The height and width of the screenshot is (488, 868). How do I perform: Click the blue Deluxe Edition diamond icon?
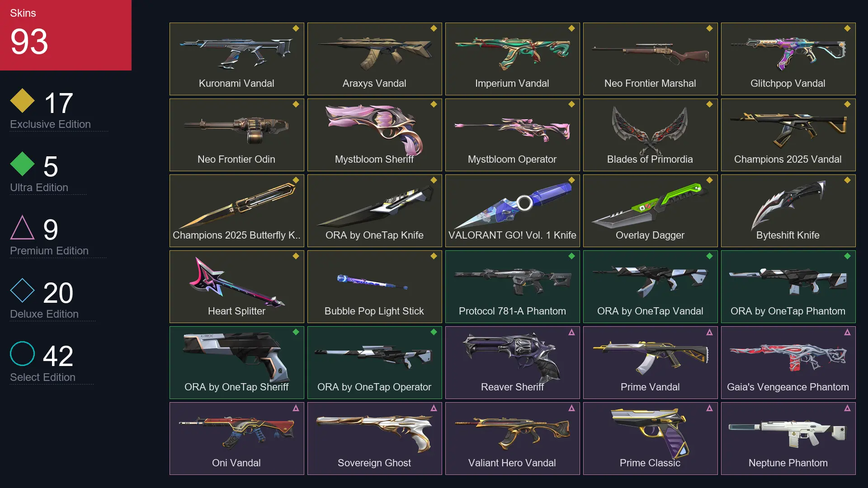coord(23,291)
